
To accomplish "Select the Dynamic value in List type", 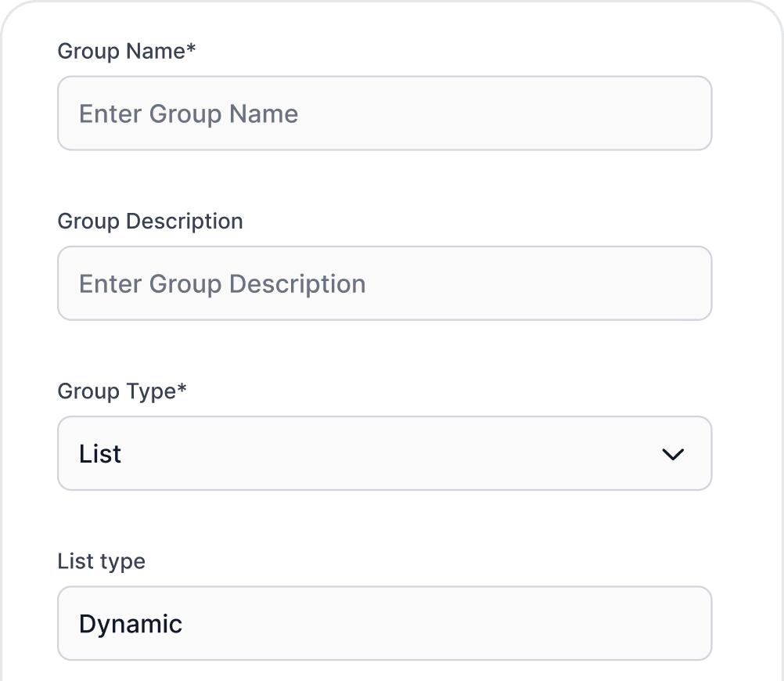I will (x=130, y=623).
